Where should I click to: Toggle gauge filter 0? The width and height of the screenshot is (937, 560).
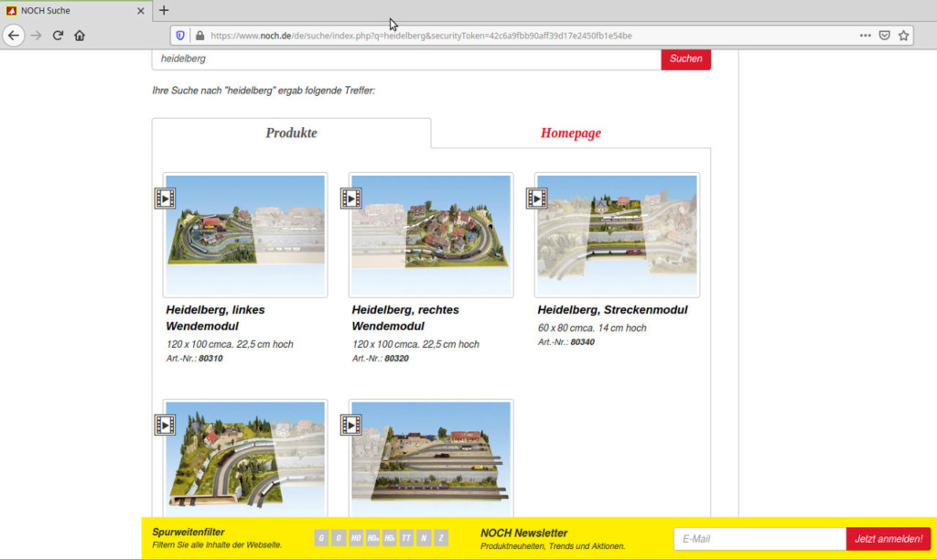tap(339, 538)
